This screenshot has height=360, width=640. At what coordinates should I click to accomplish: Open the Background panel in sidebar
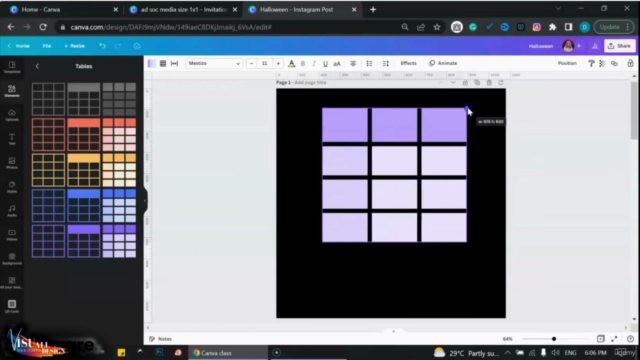(12, 259)
